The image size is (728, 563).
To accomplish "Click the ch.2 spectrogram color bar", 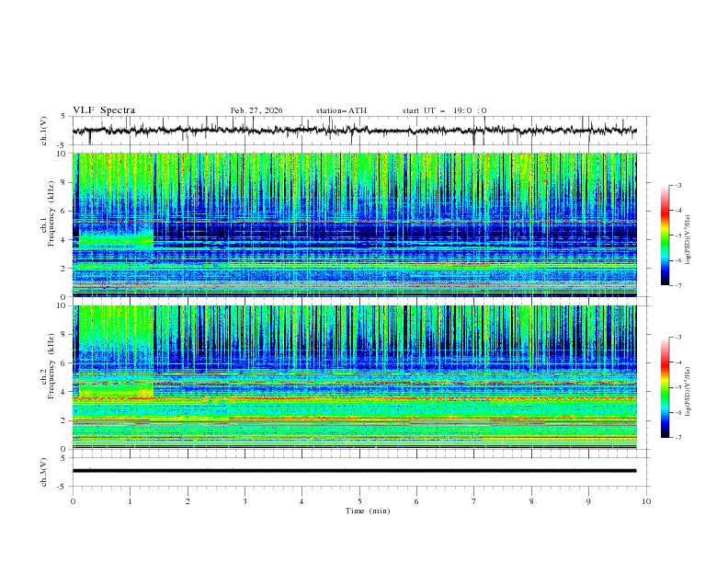I will (665, 387).
